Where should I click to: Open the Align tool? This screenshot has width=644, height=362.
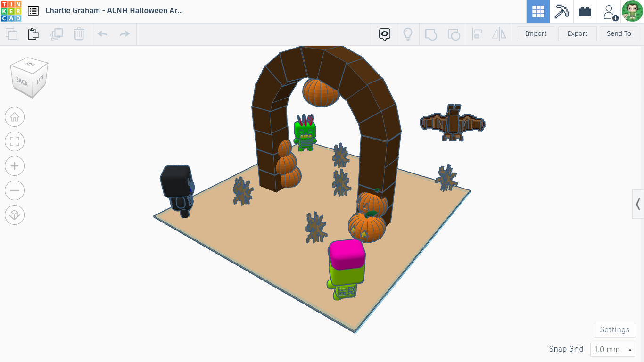click(477, 34)
